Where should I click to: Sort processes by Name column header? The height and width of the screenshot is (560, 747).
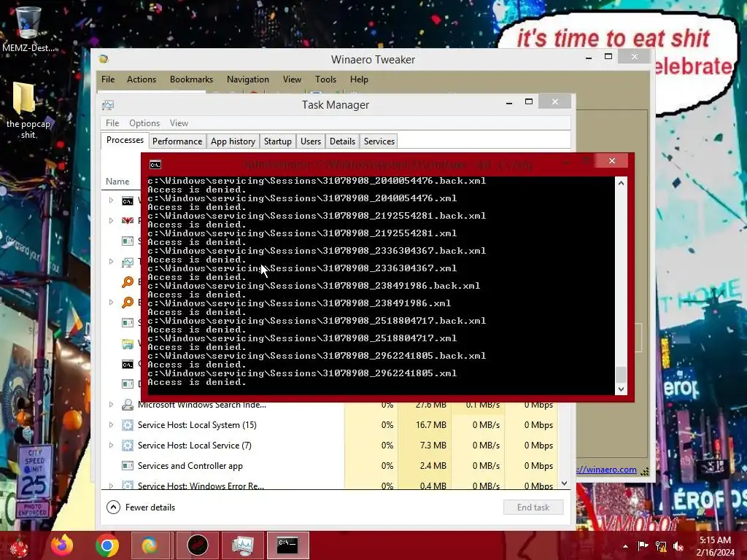pyautogui.click(x=117, y=182)
